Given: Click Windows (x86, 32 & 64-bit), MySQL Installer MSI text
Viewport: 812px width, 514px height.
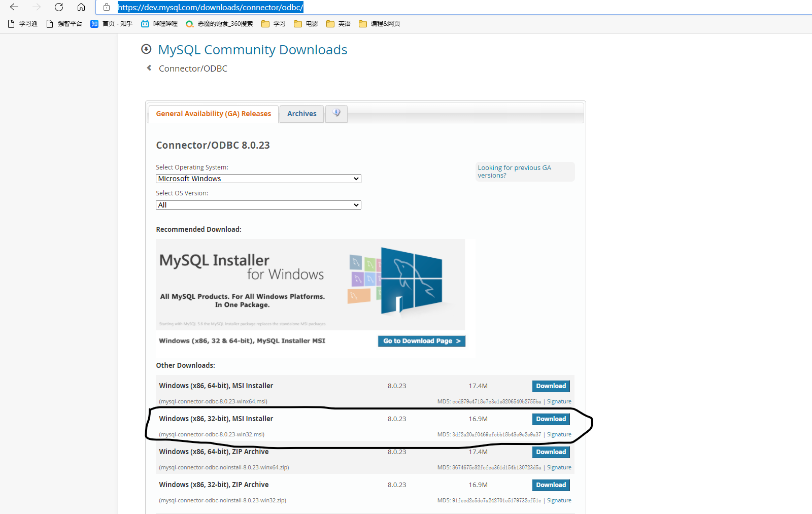Looking at the screenshot, I should tap(242, 341).
